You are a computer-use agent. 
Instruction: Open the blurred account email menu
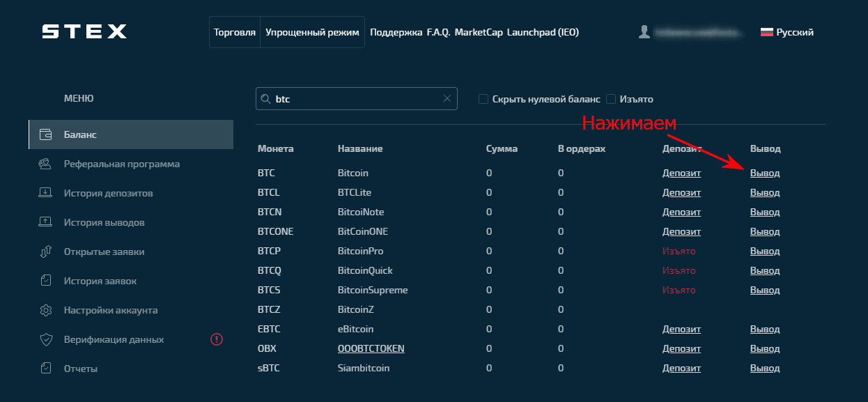click(x=699, y=32)
